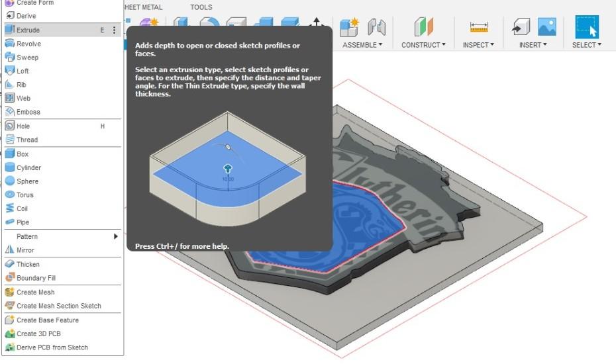Screen dimensions: 616x364
Task: Open the SELECT dropdown
Action: (x=587, y=45)
